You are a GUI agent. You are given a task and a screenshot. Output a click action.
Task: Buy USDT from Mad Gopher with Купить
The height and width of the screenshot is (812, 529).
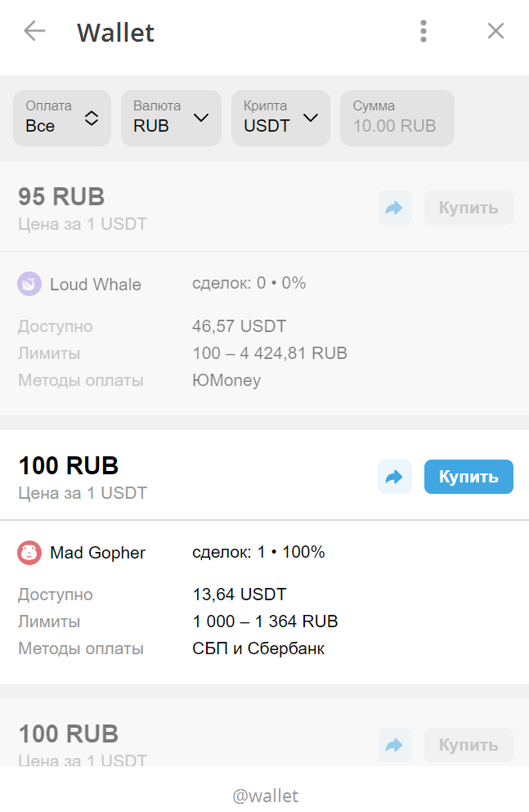tap(468, 477)
